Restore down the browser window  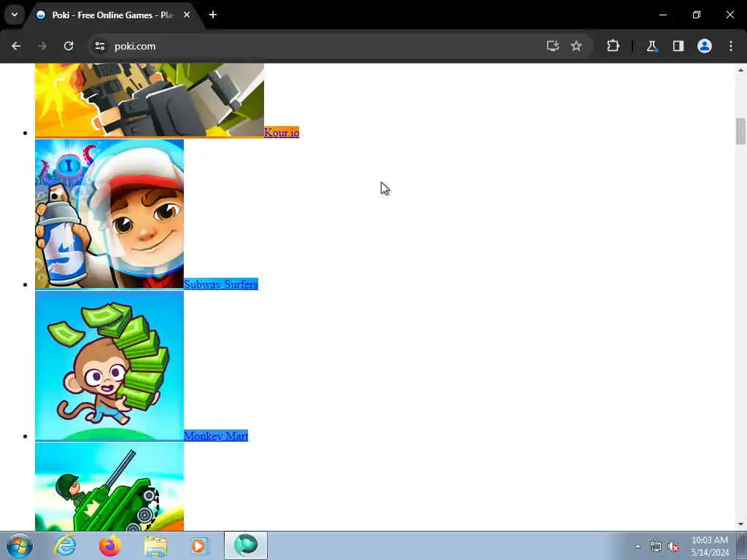[x=697, y=15]
